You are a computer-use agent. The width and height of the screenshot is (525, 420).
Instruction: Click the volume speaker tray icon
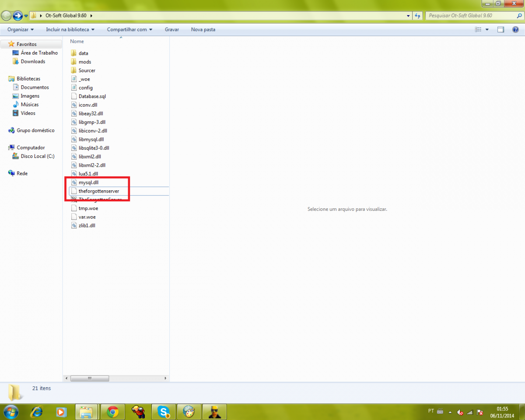click(x=460, y=412)
